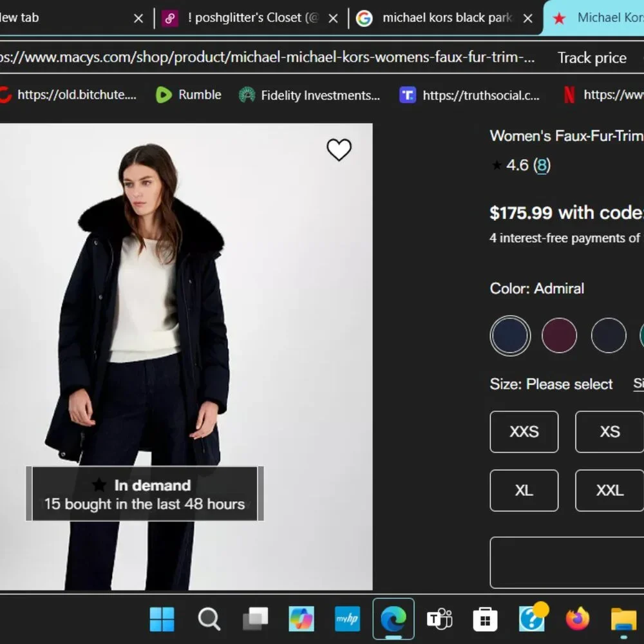Open Task View on the taskbar
Image resolution: width=644 pixels, height=644 pixels.
(x=255, y=618)
